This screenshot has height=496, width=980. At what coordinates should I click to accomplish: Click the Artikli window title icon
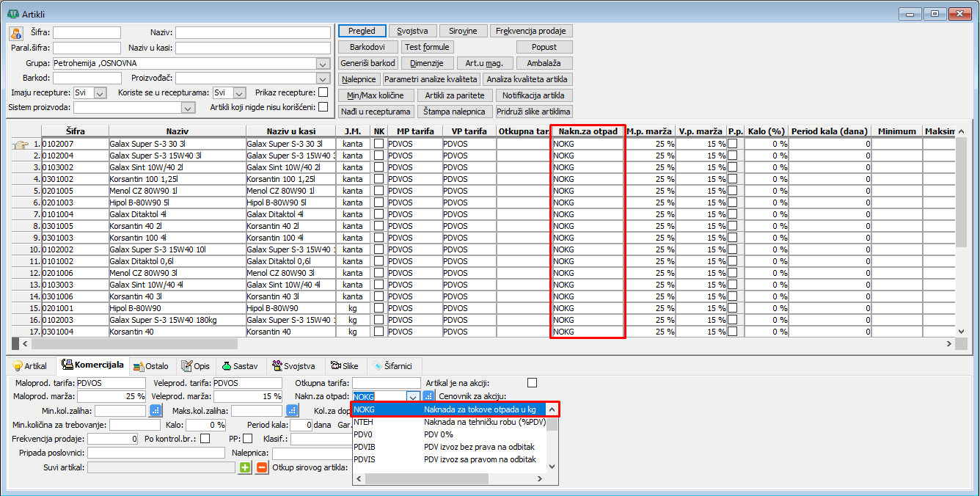(x=13, y=13)
